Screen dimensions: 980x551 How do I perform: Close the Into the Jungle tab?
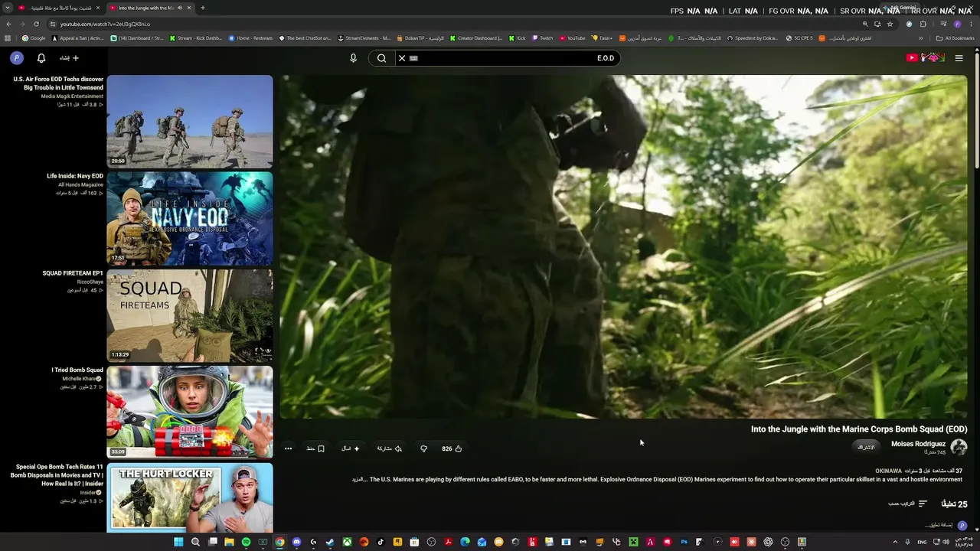189,8
